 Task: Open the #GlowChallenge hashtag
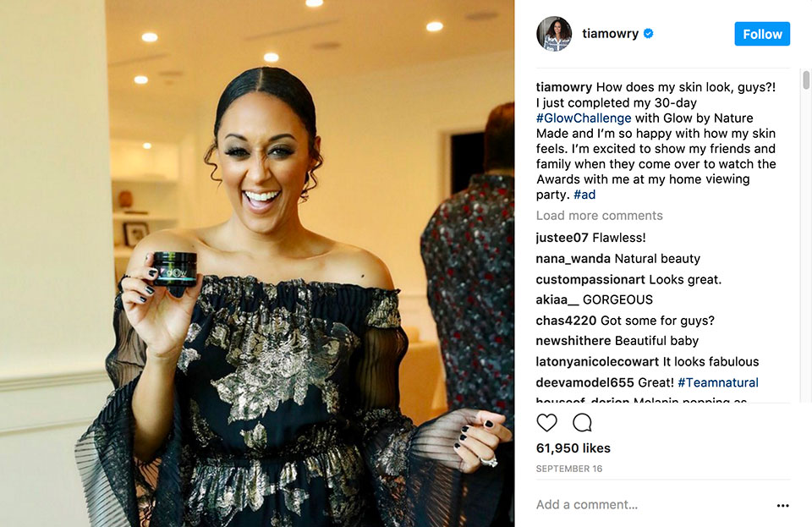584,118
